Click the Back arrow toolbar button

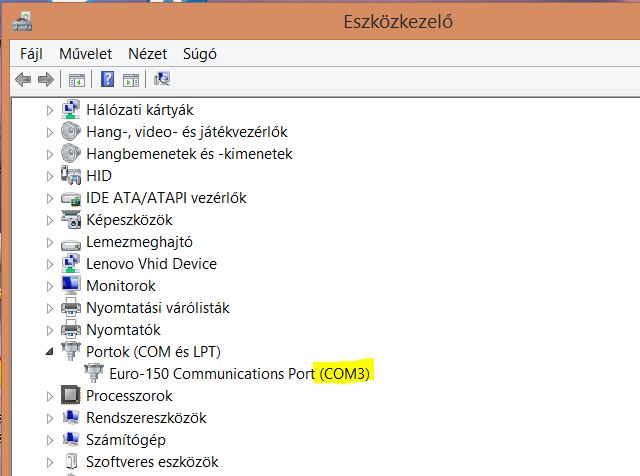point(23,80)
